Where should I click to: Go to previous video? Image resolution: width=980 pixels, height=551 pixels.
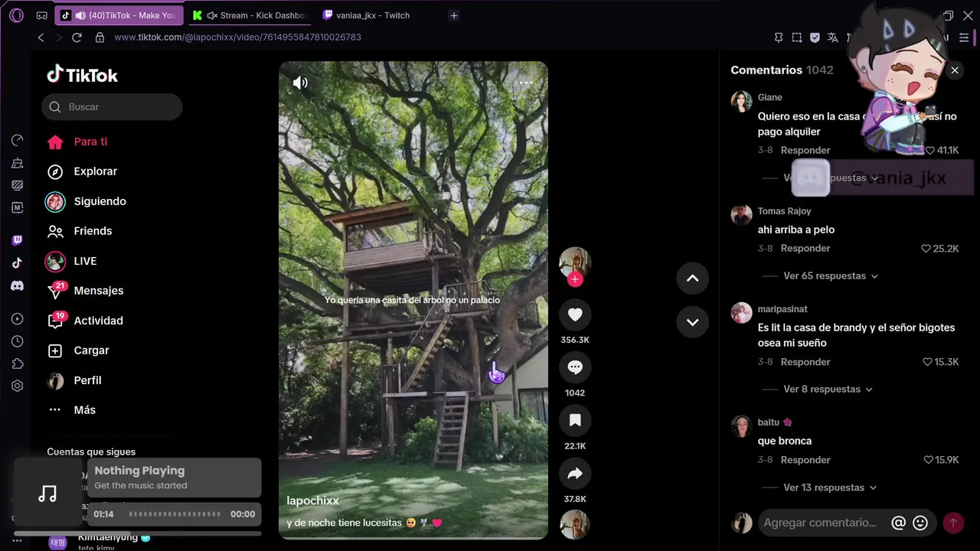click(692, 279)
